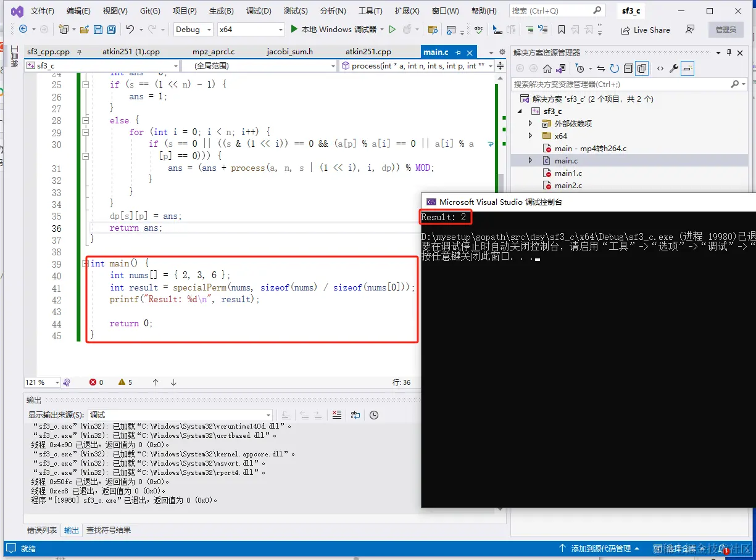The image size is (756, 560).
Task: Click the 管理员 button
Action: coord(725,30)
